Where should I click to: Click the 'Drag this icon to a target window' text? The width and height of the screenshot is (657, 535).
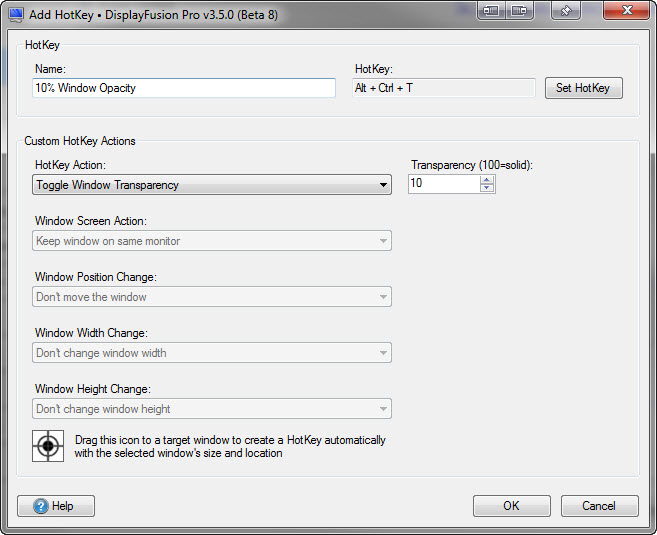[230, 447]
